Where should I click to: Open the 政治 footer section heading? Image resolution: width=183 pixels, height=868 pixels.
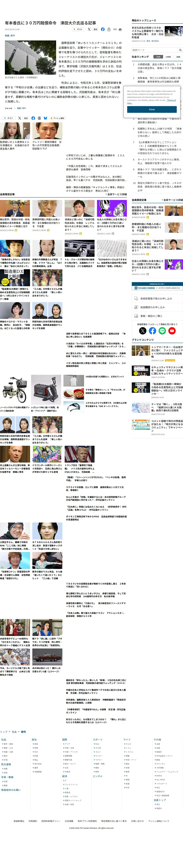click(34, 739)
